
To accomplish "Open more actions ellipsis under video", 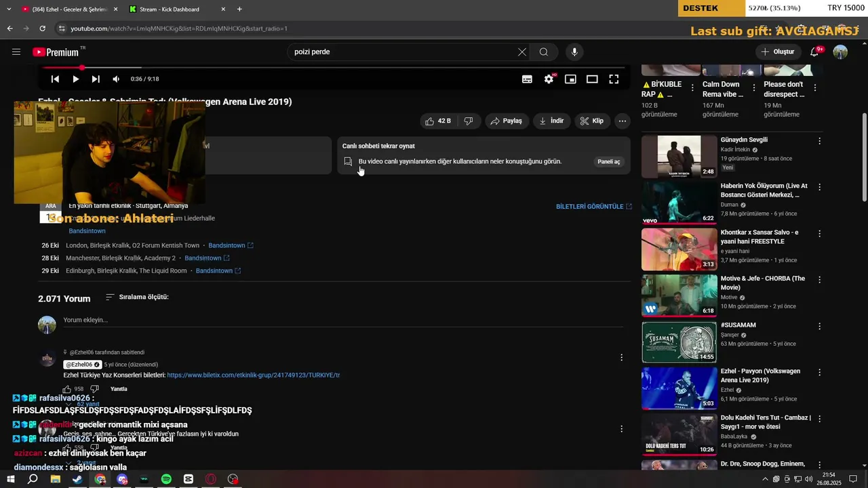I will pos(622,121).
